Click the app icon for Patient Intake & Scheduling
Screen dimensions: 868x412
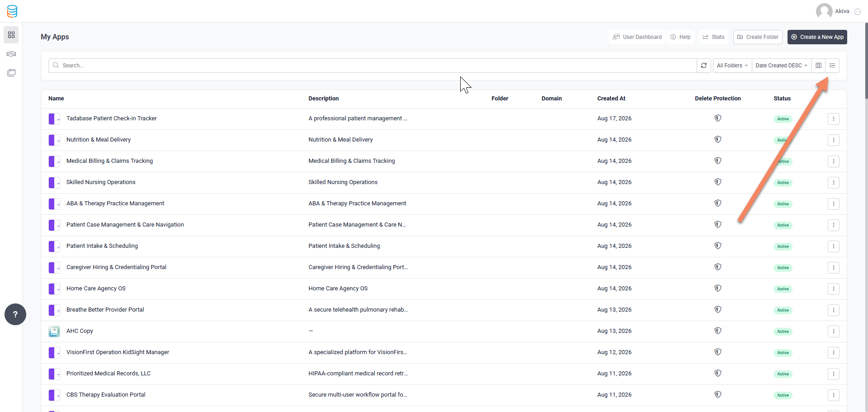(x=54, y=246)
